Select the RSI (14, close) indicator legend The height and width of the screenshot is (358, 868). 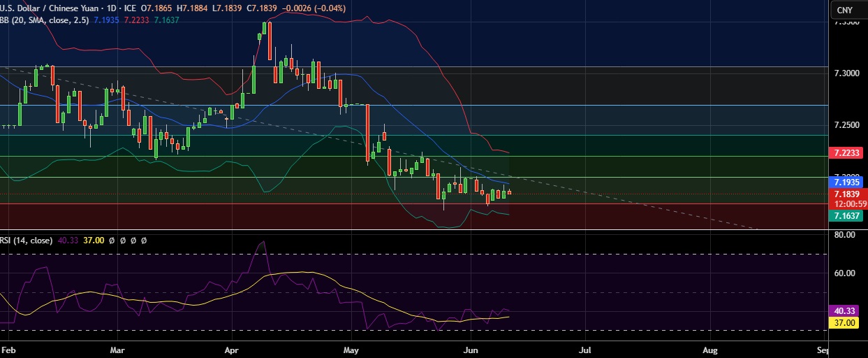27,241
